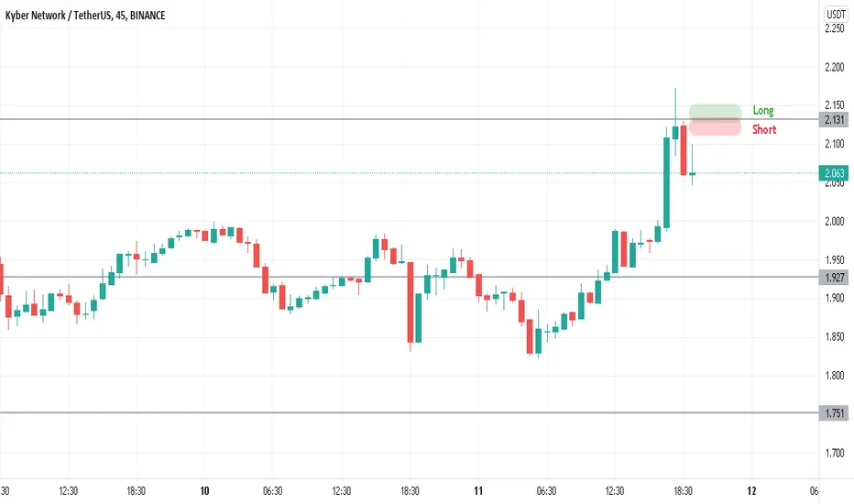The image size is (854, 504).
Task: Click the 2.000 price axis label
Action: [x=835, y=221]
